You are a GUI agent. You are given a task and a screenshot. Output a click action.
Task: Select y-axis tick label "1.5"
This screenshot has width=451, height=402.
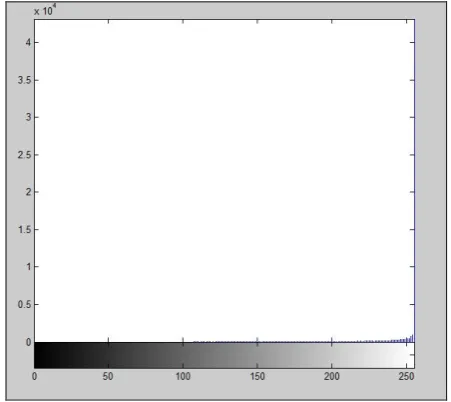coord(25,230)
